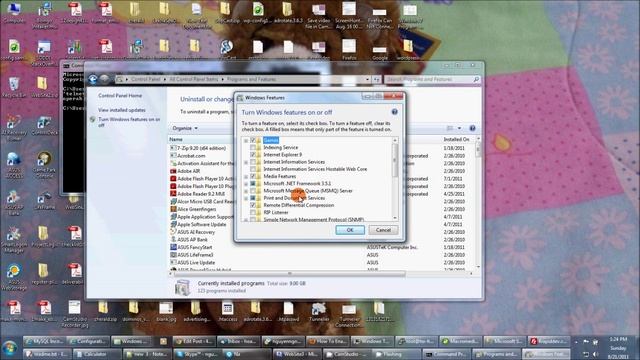Viewport: 640px width, 360px height.
Task: Select All Control Panel Items breadcrumb
Action: coord(194,79)
